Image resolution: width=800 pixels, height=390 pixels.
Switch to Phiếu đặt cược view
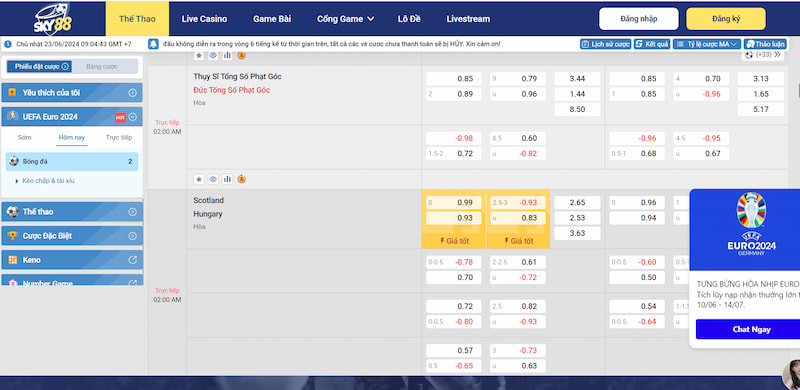pyautogui.click(x=39, y=66)
